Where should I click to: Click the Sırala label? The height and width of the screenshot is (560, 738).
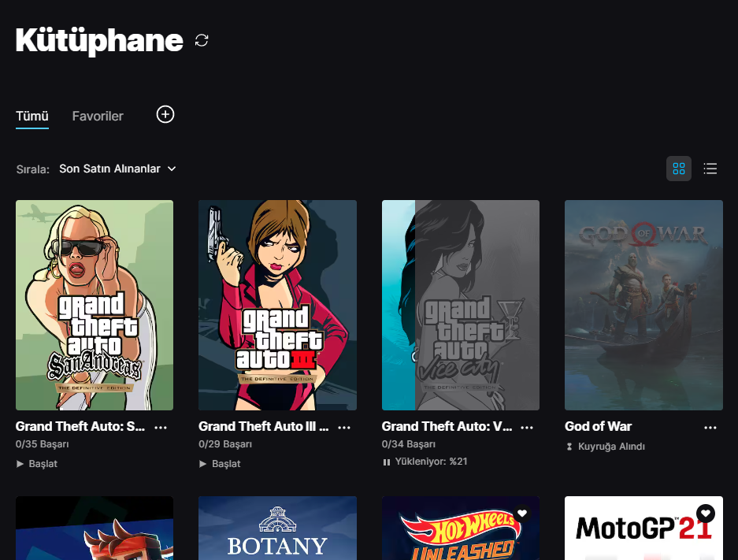(33, 169)
